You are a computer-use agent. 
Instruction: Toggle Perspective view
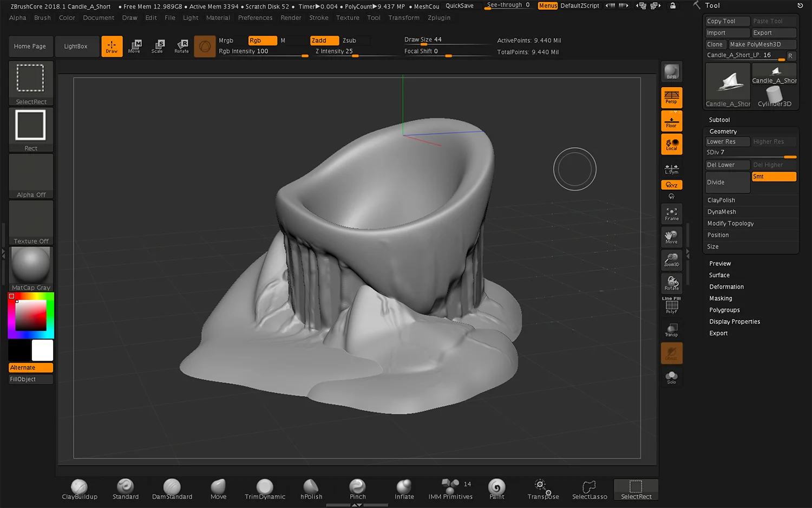point(671,97)
